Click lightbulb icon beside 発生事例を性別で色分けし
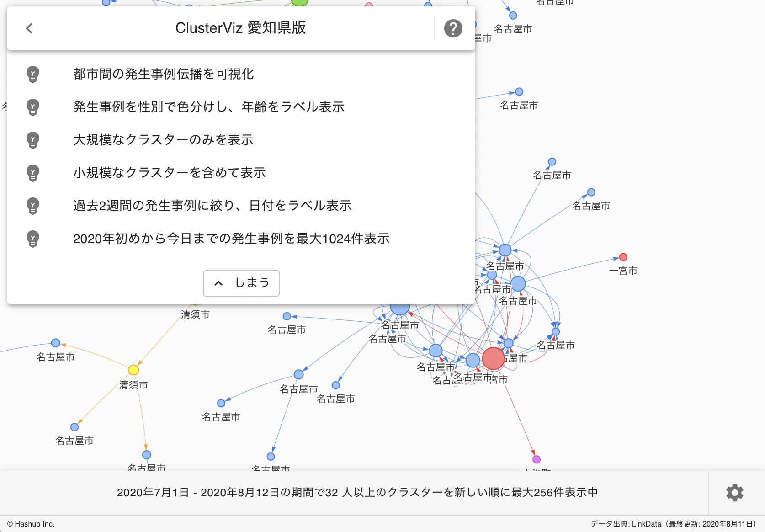 click(33, 107)
